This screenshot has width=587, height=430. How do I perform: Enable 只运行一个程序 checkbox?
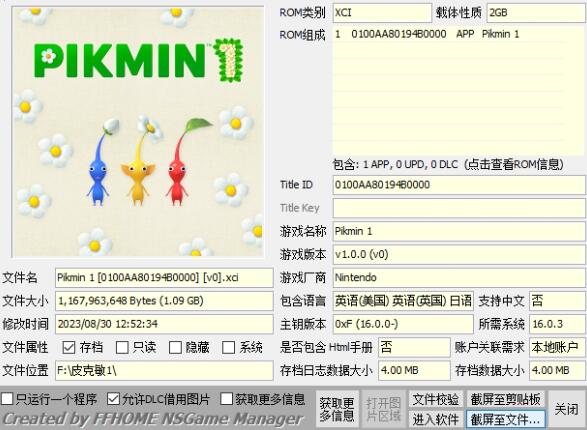tap(7, 399)
